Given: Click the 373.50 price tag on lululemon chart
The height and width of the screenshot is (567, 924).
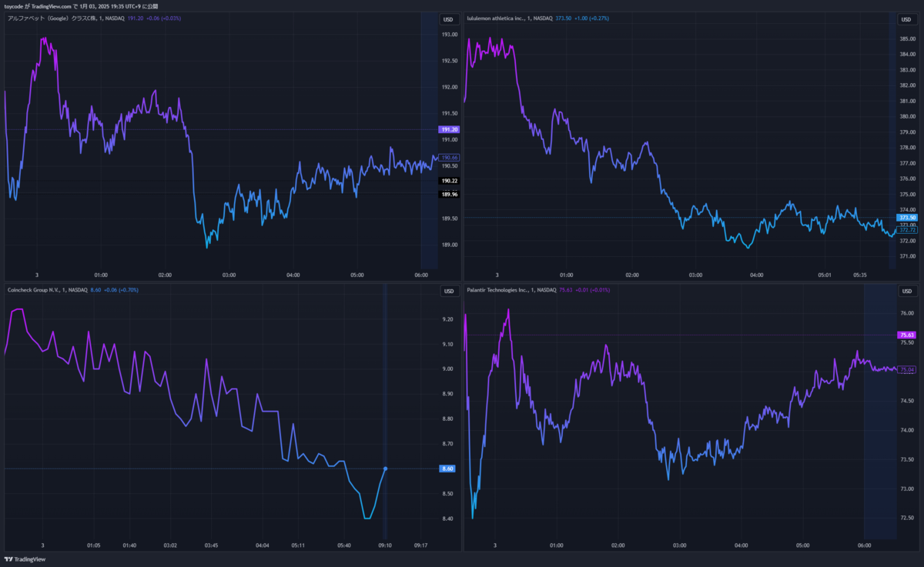Looking at the screenshot, I should (x=908, y=218).
